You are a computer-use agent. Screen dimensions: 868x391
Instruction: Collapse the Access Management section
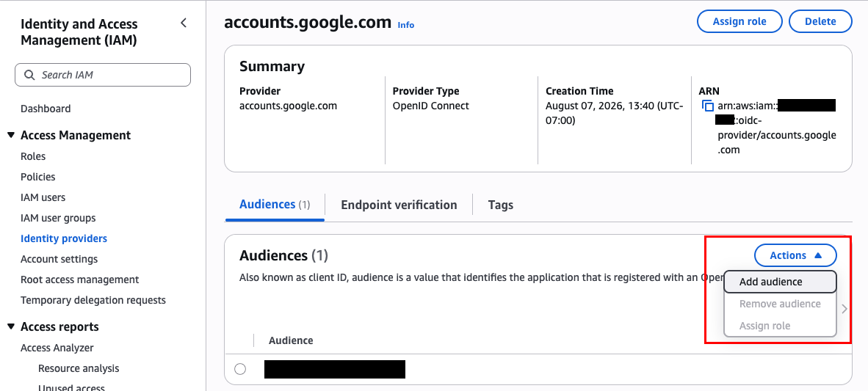(11, 135)
